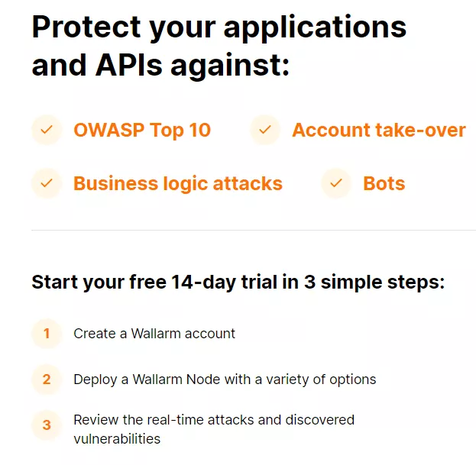The width and height of the screenshot is (476, 465).
Task: Click the horizontal divider line between sections
Action: [254, 231]
